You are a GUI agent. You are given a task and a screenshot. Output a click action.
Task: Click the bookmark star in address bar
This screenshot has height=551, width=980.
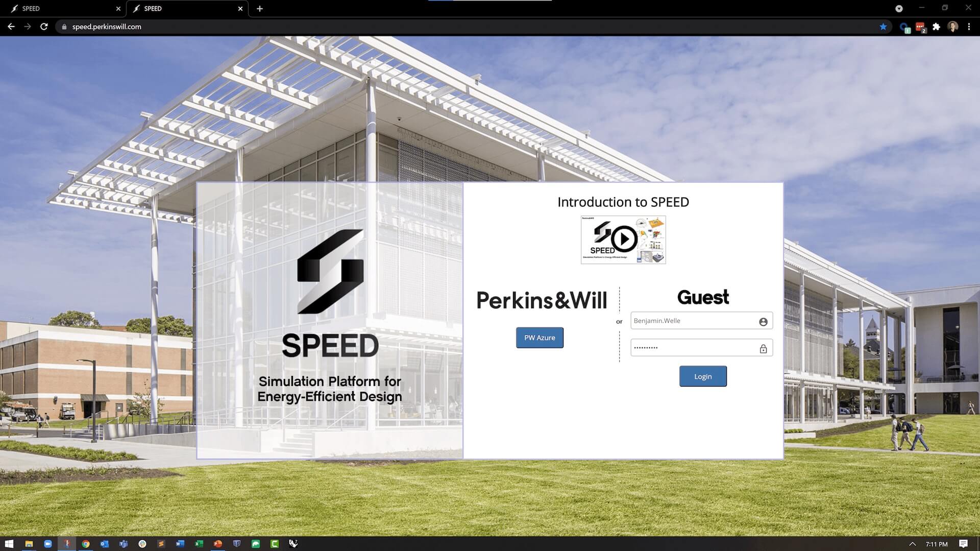tap(883, 27)
